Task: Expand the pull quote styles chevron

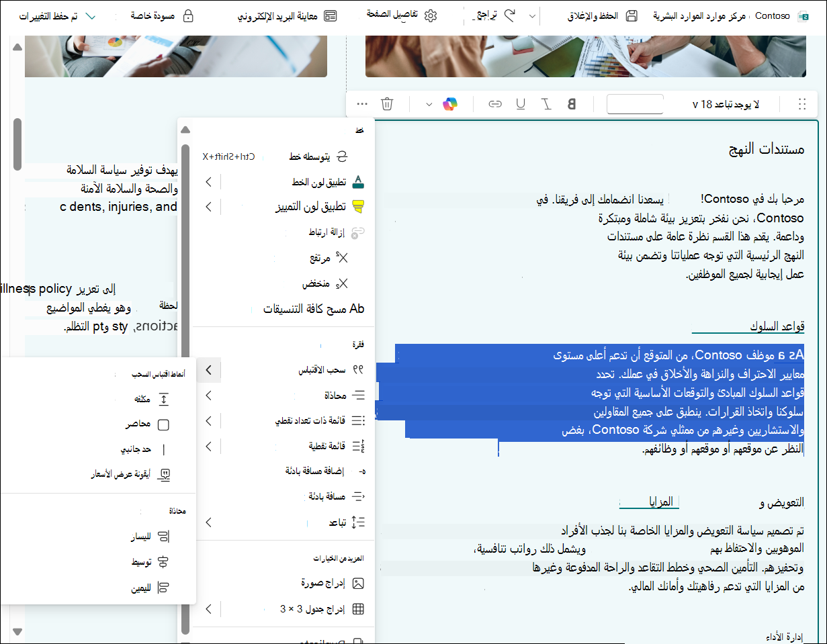Action: 208,370
